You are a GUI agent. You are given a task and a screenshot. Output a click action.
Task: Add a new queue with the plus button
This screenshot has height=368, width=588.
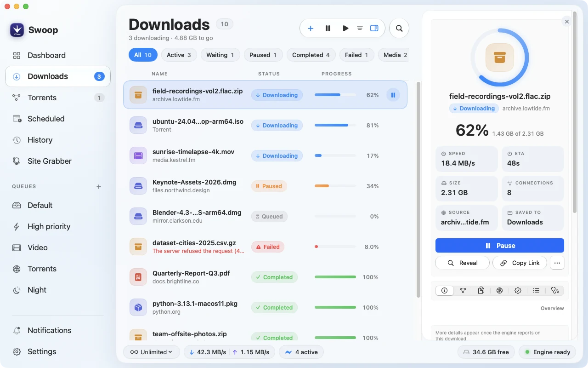98,187
